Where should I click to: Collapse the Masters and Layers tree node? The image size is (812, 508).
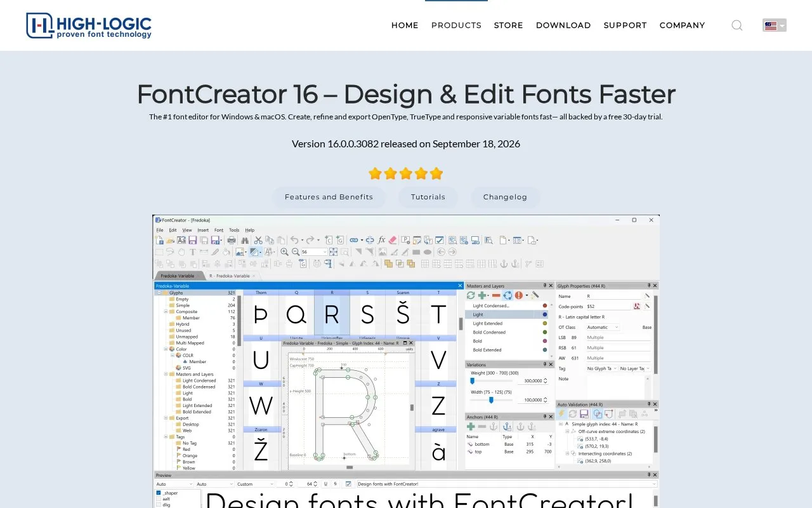166,374
